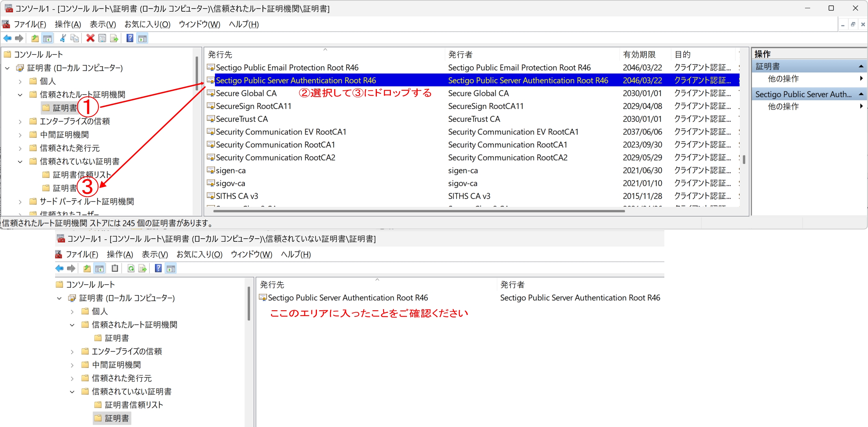Open Help icon in upper toolbar
868x427 pixels.
coord(130,38)
